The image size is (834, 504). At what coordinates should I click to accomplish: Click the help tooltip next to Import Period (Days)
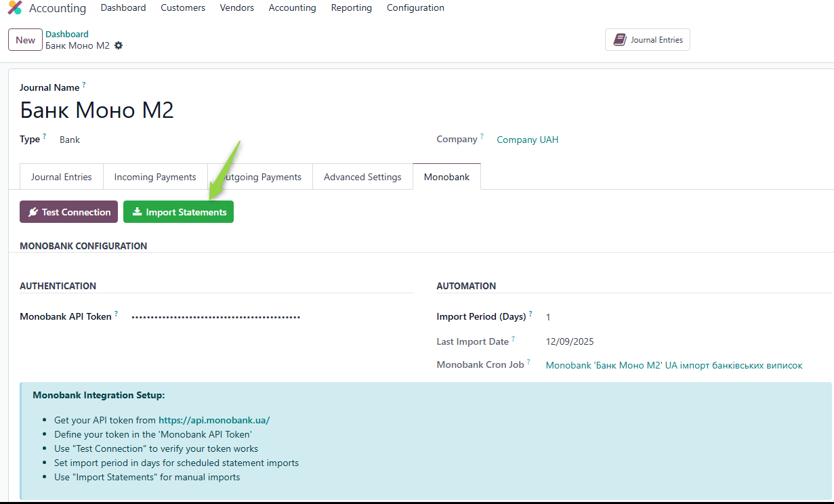coord(530,314)
